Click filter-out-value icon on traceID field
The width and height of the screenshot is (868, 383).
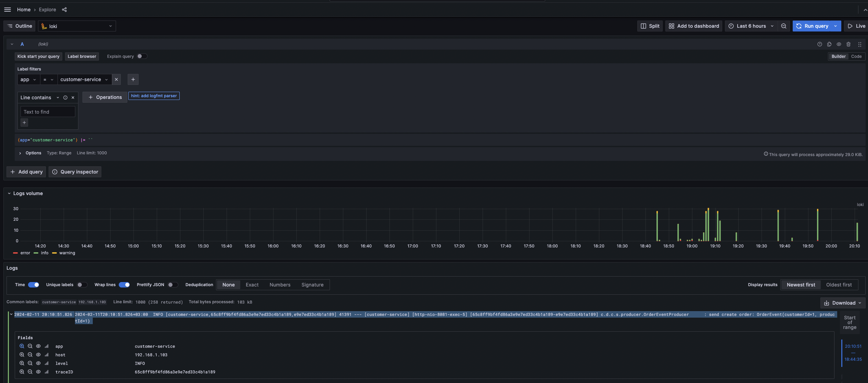click(x=30, y=372)
